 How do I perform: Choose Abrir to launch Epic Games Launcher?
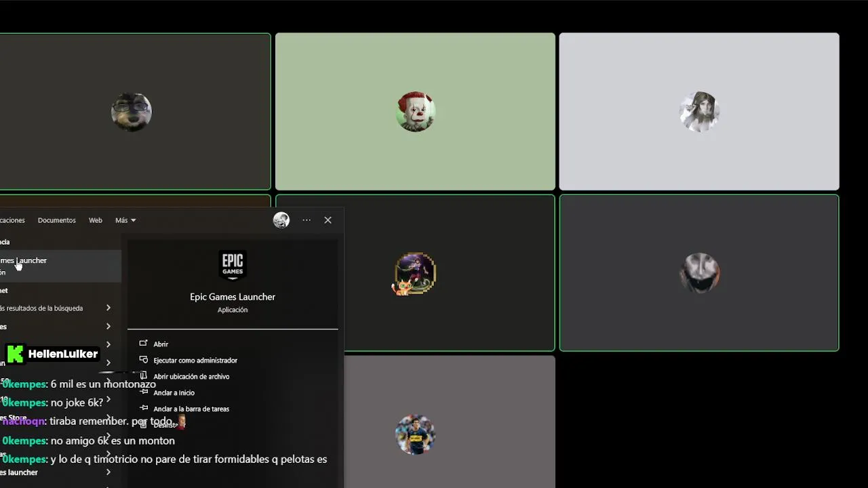[x=161, y=344]
